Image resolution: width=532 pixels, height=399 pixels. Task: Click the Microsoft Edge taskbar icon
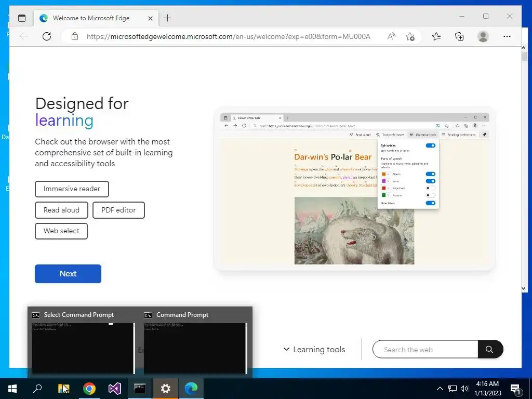pos(191,389)
